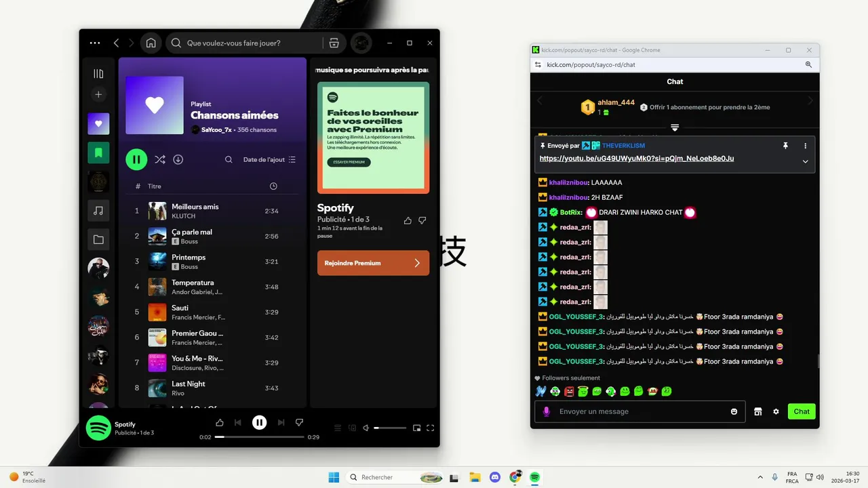Select track Temperatura
Image resolution: width=868 pixels, height=488 pixels.
pyautogui.click(x=212, y=287)
